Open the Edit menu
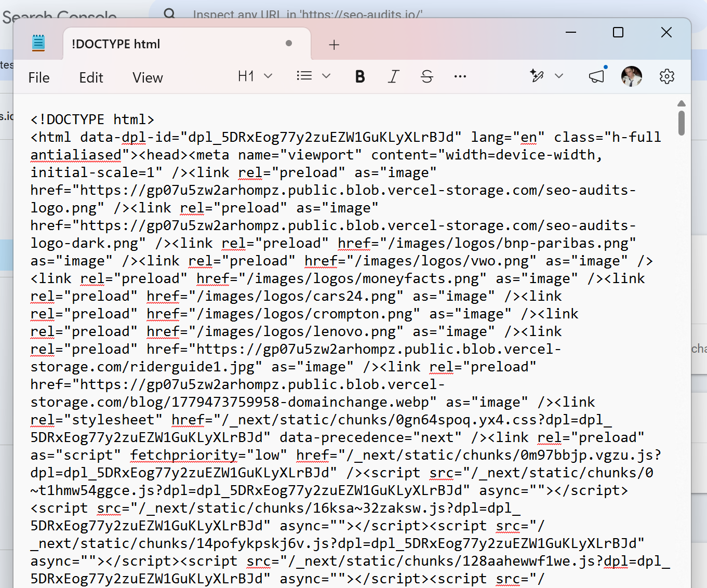The image size is (707, 588). (91, 77)
